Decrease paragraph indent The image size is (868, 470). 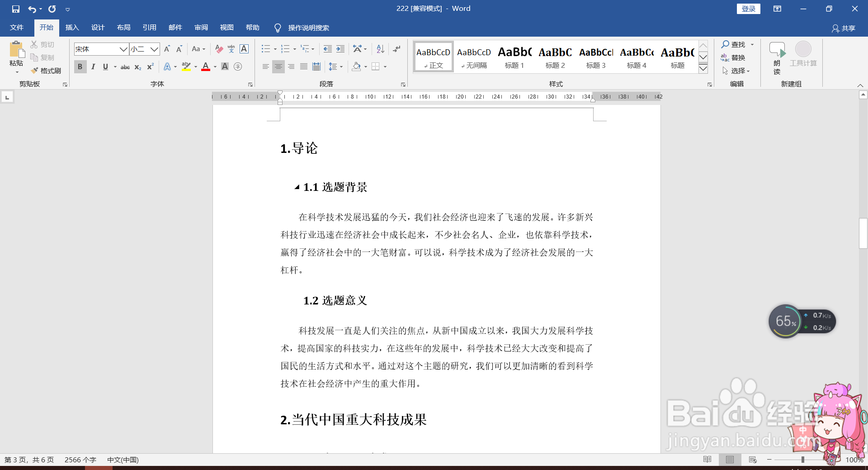tap(328, 49)
